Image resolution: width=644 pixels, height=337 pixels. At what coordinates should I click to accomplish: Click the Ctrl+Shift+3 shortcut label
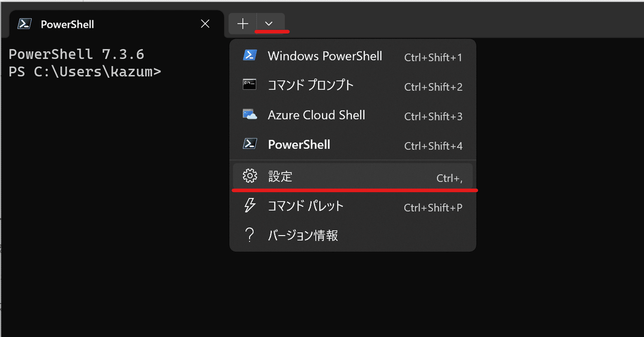433,116
